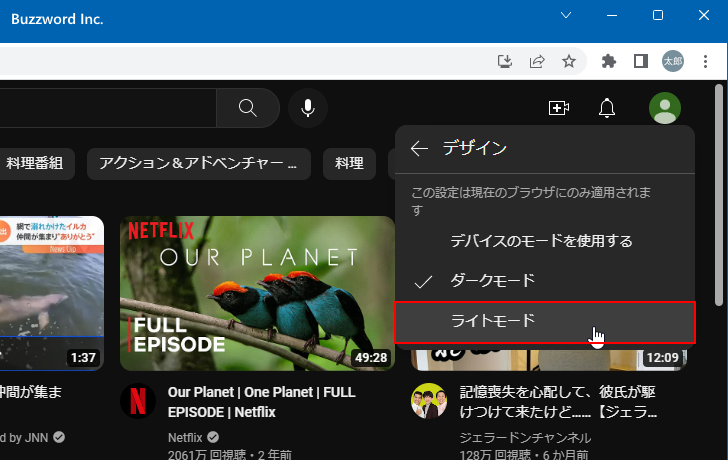The height and width of the screenshot is (460, 728).
Task: Open the dolphin news video thumbnail 1:37
Action: [x=52, y=293]
